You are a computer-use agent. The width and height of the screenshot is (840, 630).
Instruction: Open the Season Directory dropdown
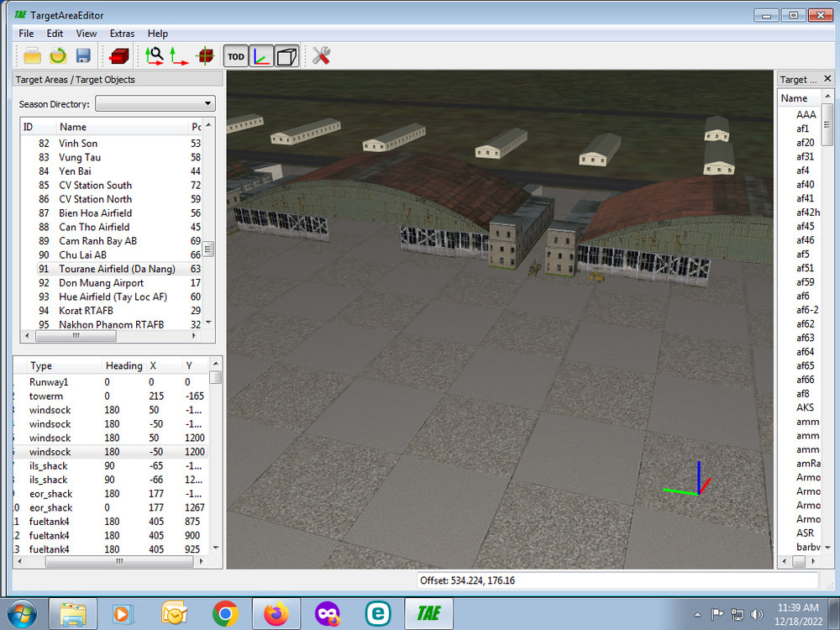(155, 103)
